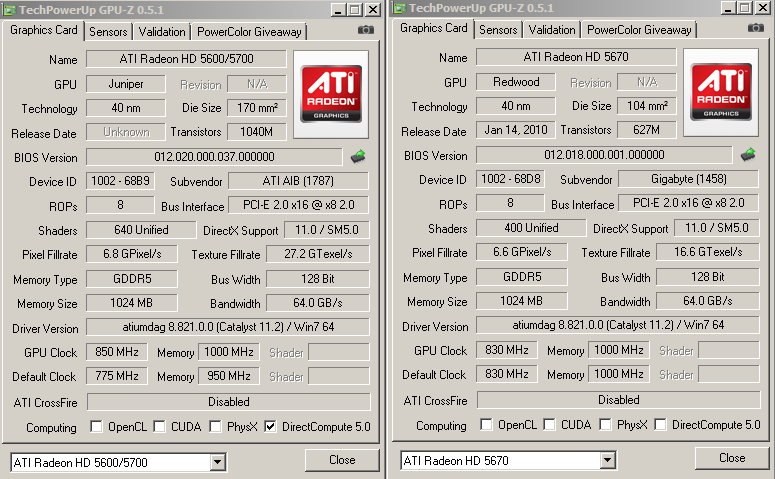The image size is (775, 479).
Task: Click the GPU field showing Redwood
Action: coord(516,82)
